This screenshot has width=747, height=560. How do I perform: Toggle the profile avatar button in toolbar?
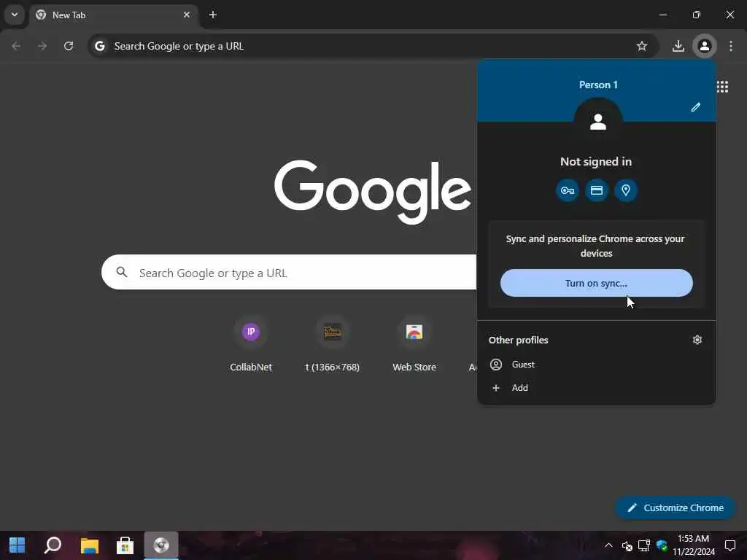tap(704, 46)
